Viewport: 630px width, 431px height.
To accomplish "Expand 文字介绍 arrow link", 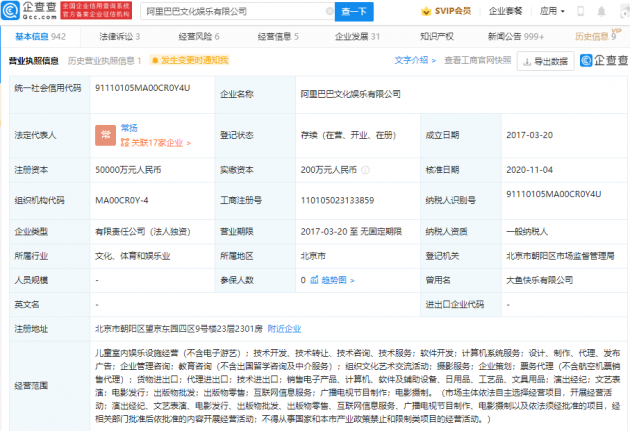I will pyautogui.click(x=415, y=60).
